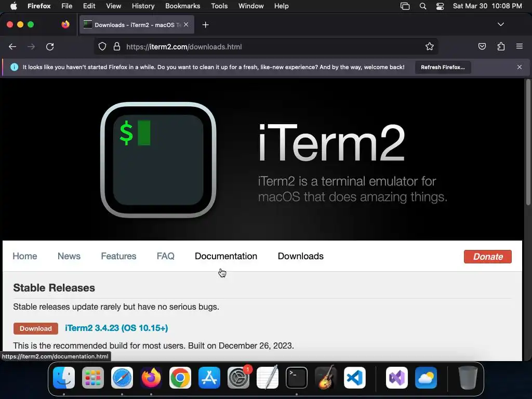
Task: Open Visual Studio Code from Dock
Action: tap(355, 378)
